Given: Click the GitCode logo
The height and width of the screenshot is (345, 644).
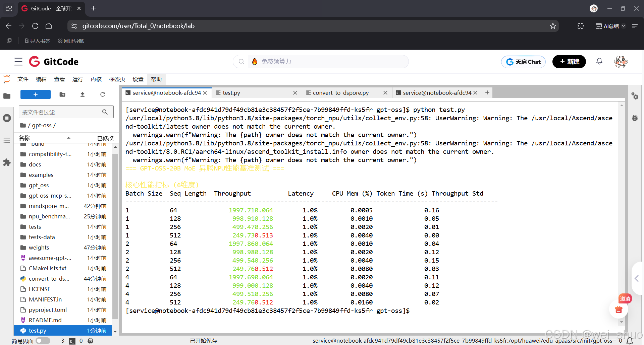Looking at the screenshot, I should click(54, 62).
